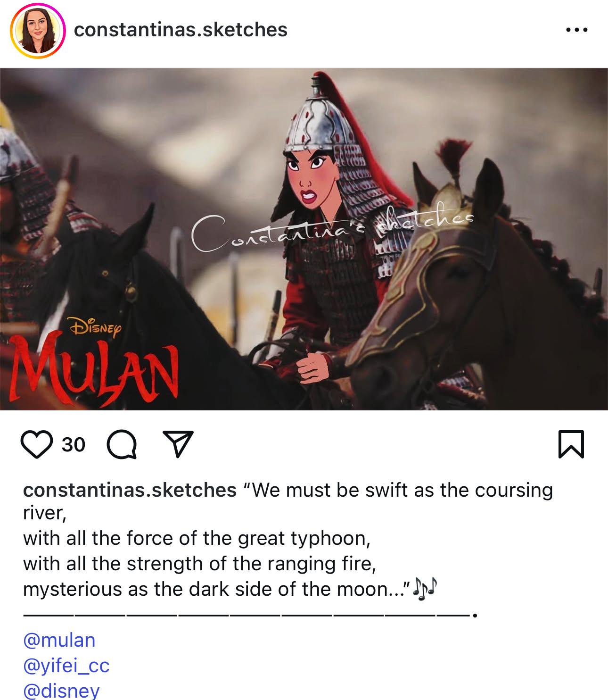Save the post with the bookmark icon
This screenshot has width=608, height=700.
pos(571,444)
